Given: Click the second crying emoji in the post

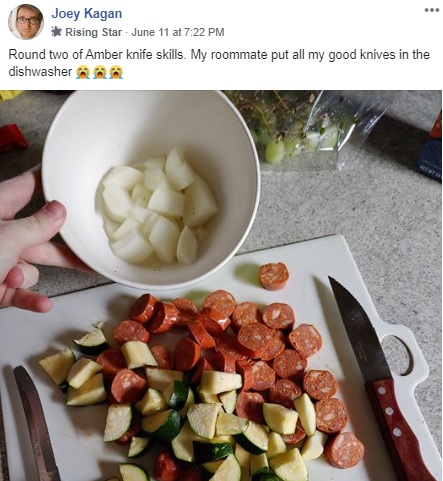Looking at the screenshot, I should coord(99,72).
